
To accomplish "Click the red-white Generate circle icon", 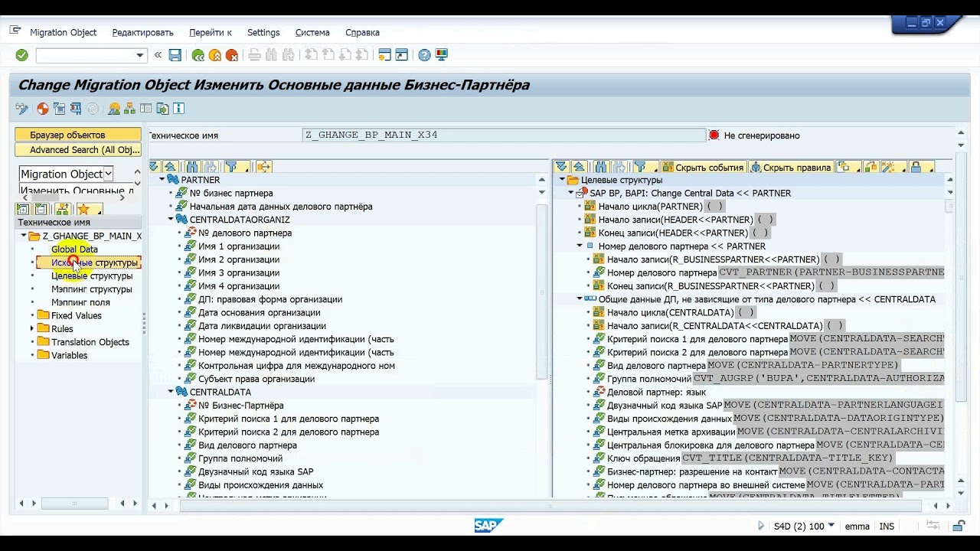I will 43,109.
